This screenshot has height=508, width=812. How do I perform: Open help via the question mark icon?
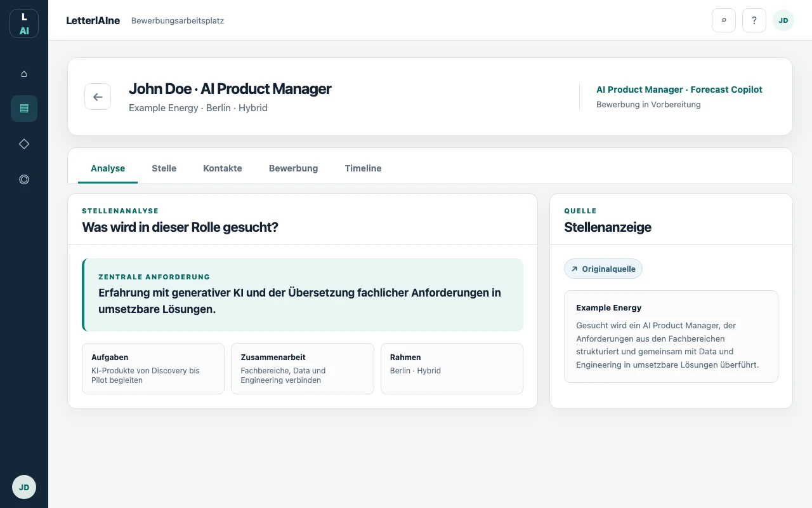tap(754, 20)
